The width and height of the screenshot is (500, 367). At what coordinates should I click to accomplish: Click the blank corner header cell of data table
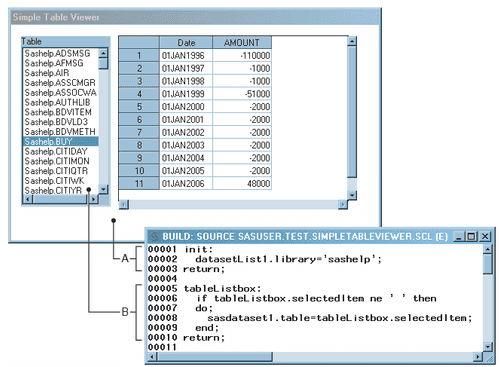139,43
